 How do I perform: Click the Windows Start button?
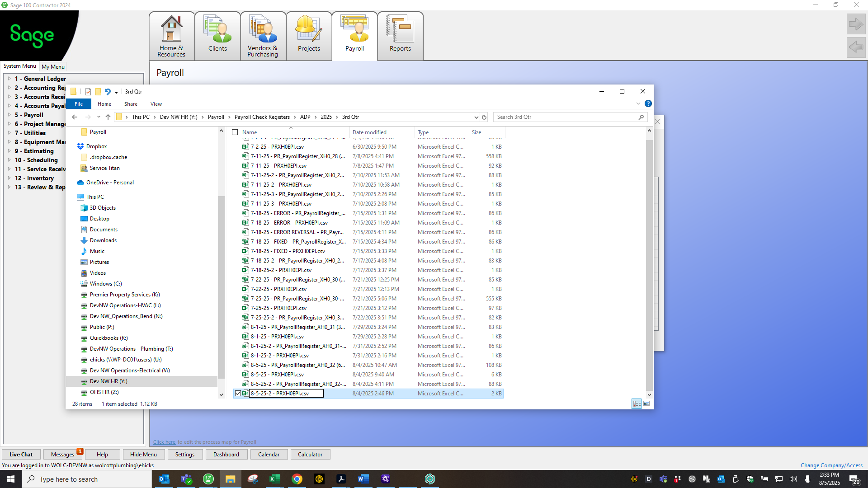click(x=11, y=479)
